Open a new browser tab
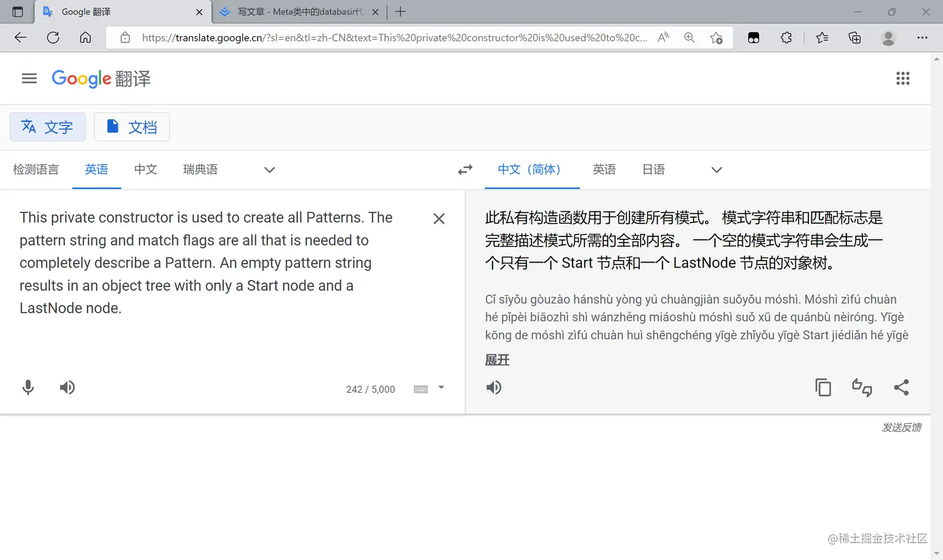Screen dimensions: 943x560 point(400,12)
